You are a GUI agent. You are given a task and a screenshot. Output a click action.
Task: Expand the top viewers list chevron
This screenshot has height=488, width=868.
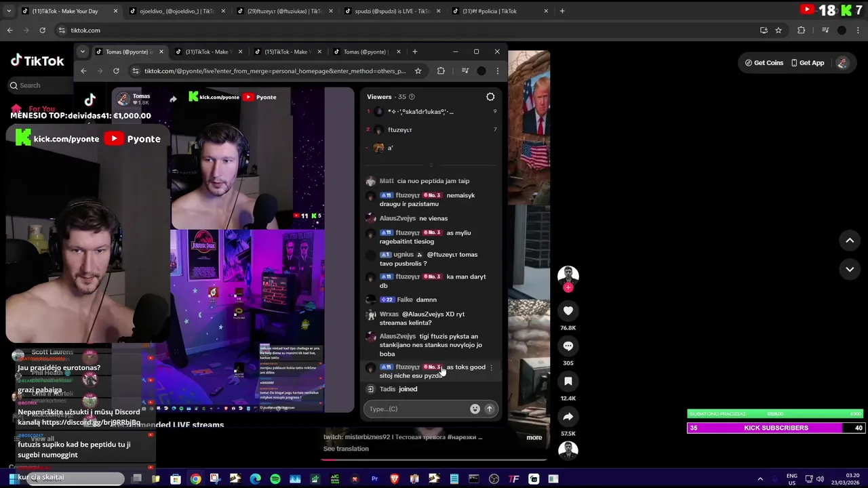click(431, 165)
